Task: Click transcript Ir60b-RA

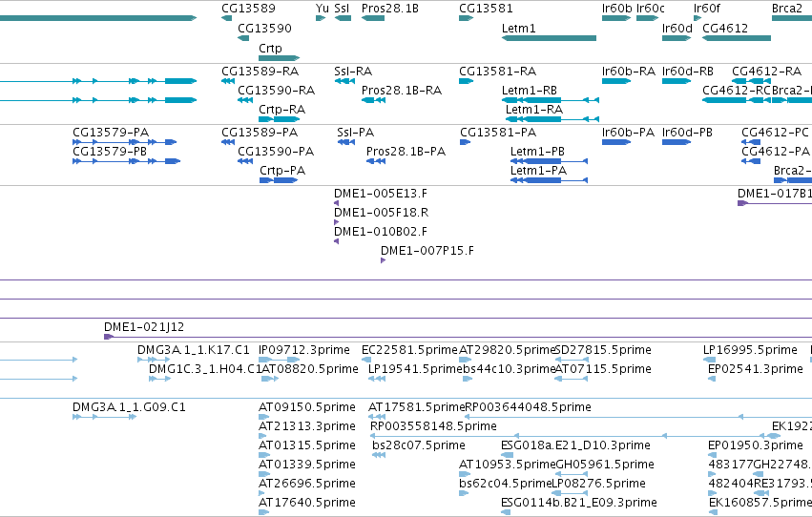Action: tap(628, 71)
